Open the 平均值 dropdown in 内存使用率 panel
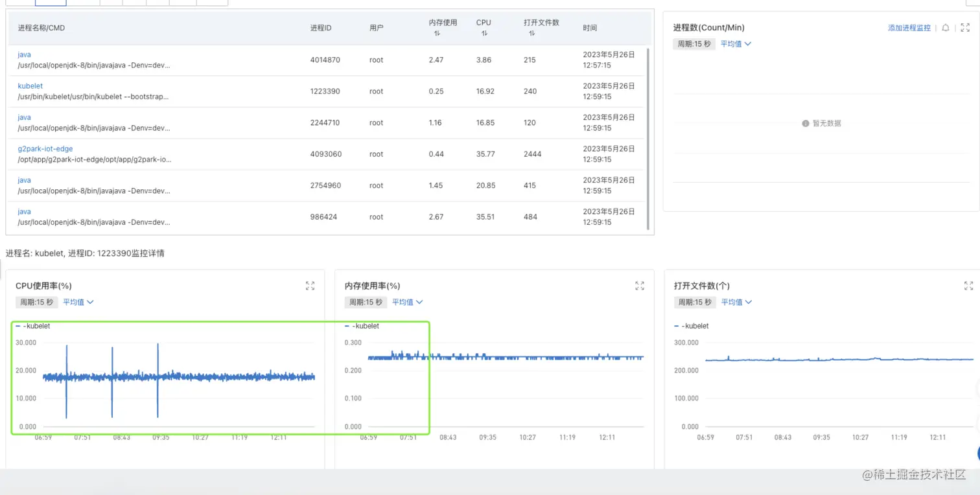Screen dimensions: 980x495 pyautogui.click(x=407, y=302)
